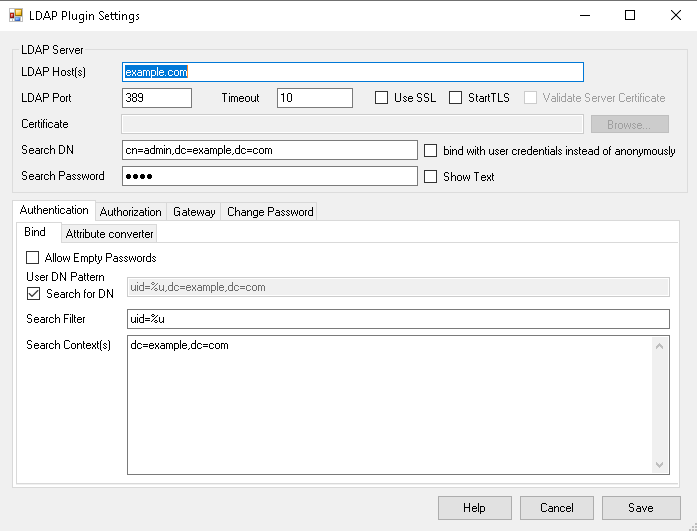The width and height of the screenshot is (697, 531).
Task: Check bind with user credentials option
Action: tap(431, 151)
